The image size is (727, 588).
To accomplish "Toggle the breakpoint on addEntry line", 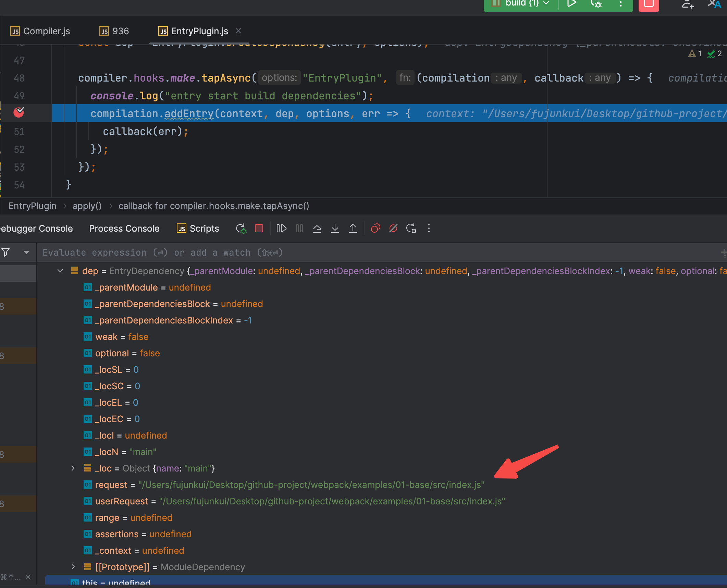I will (x=19, y=112).
